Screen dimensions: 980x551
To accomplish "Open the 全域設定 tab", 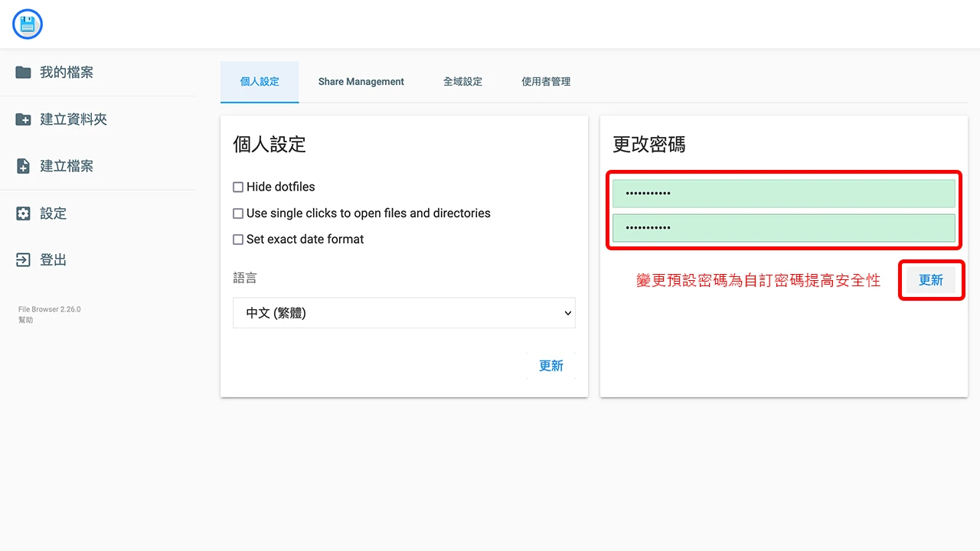I will [x=463, y=81].
